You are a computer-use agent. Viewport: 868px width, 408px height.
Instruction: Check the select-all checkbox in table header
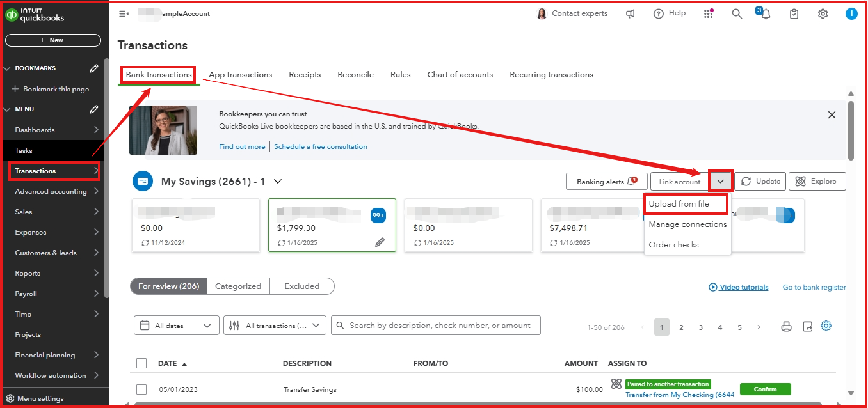pyautogui.click(x=141, y=363)
